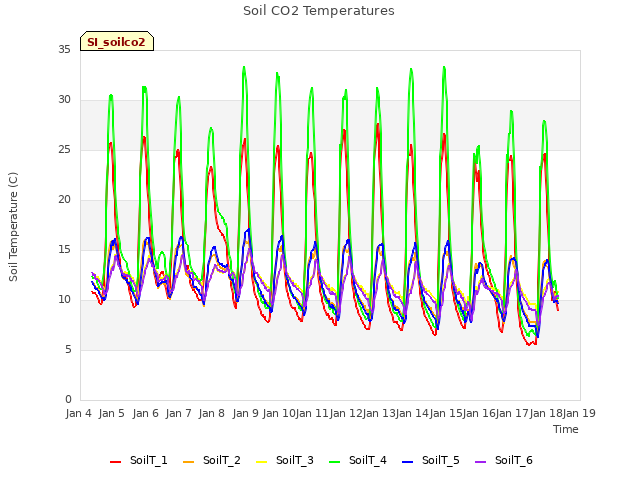Toggle the SoilT_5 legend entry
The width and height of the screenshot is (640, 480).
[431, 460]
